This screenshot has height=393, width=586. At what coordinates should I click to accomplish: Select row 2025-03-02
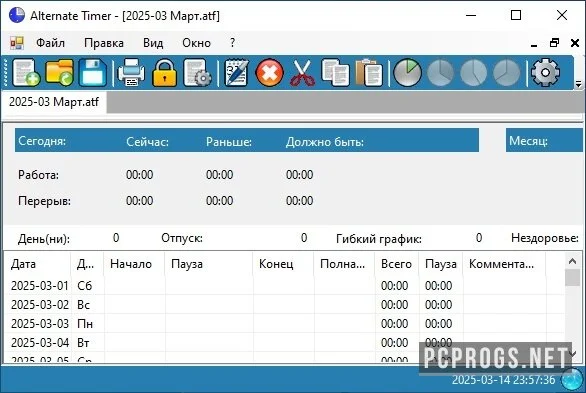pos(284,305)
